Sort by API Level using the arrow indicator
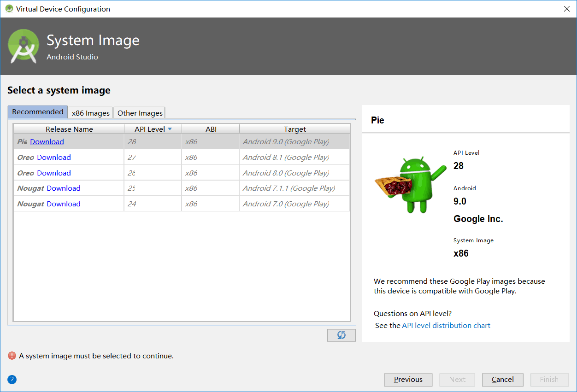 [x=170, y=129]
